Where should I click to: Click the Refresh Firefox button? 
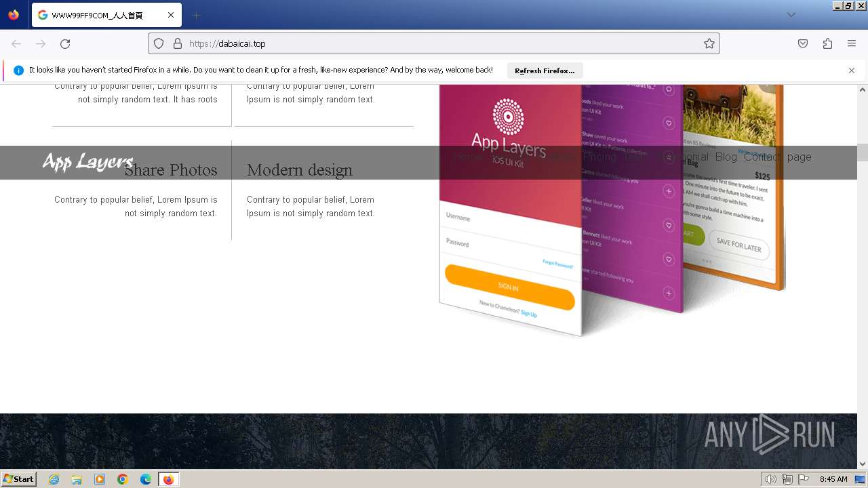tap(545, 70)
